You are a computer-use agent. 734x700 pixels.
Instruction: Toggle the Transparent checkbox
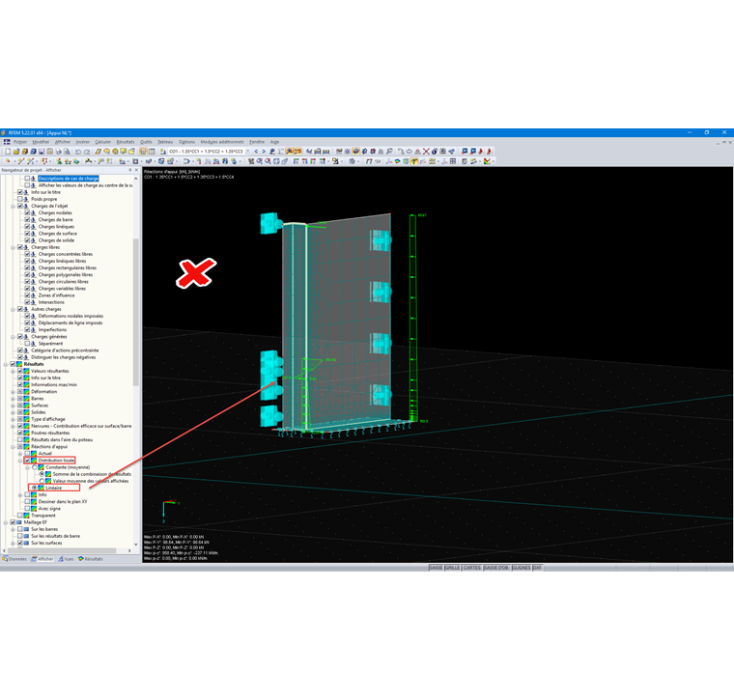(x=20, y=516)
